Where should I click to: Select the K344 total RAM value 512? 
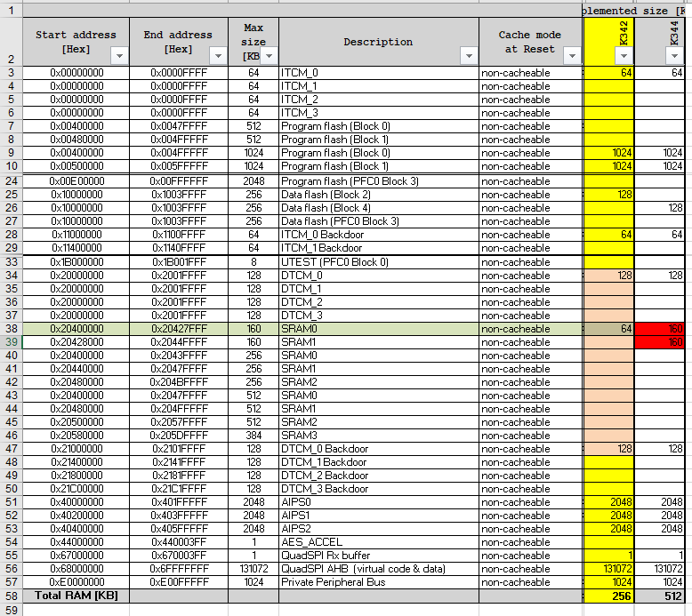[x=659, y=596]
